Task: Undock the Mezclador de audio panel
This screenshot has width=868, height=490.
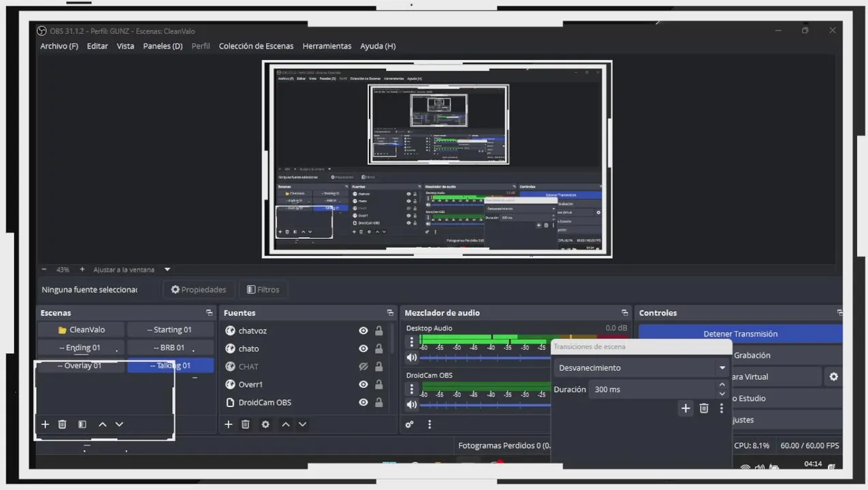Action: [x=624, y=312]
